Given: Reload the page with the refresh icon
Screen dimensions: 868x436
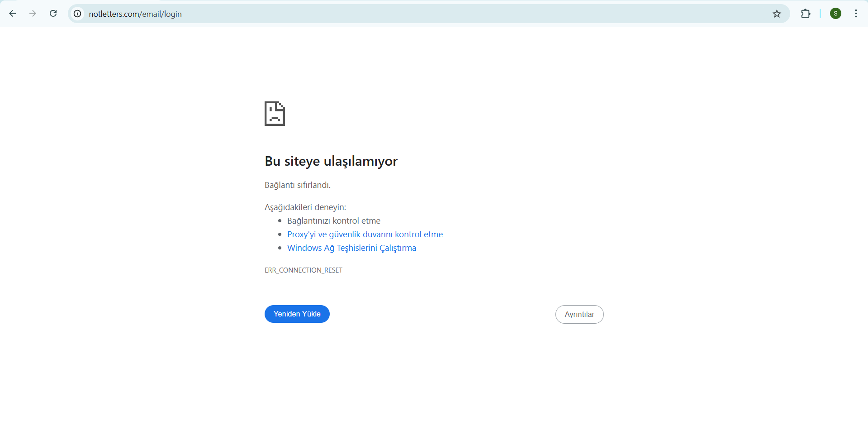Looking at the screenshot, I should pyautogui.click(x=53, y=14).
